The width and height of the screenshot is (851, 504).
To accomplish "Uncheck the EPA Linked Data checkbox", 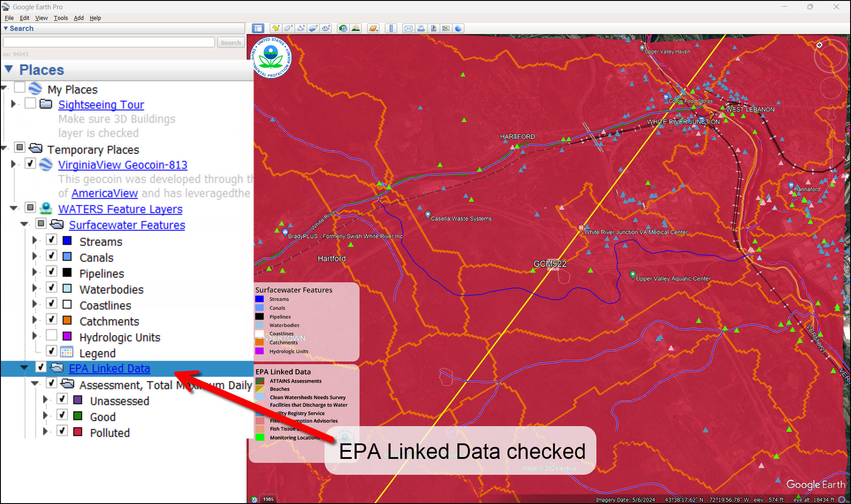I will pyautogui.click(x=41, y=367).
